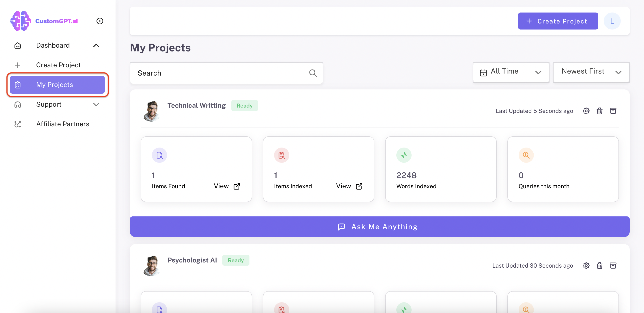Viewport: 644px width, 313px height.
Task: Archive the Psychologist AI project
Action: (x=613, y=266)
